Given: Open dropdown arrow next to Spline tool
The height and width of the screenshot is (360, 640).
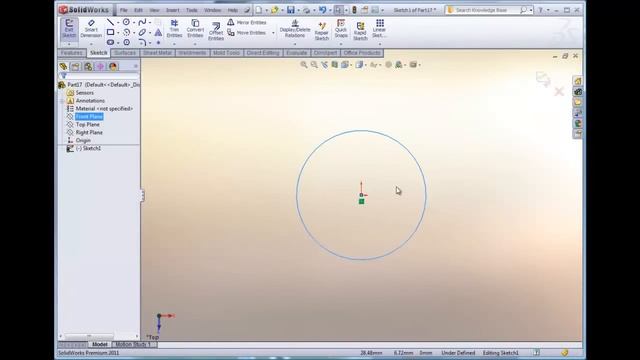Looking at the screenshot, I should pos(150,22).
